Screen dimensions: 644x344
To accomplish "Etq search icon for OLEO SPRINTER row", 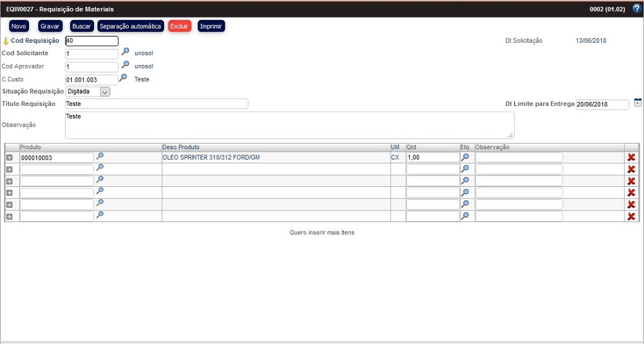I will click(465, 157).
